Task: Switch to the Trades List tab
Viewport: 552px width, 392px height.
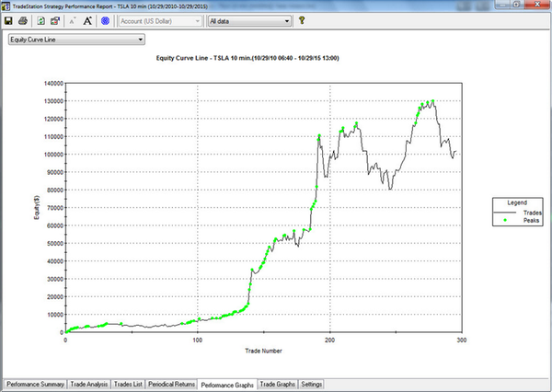Action: tap(128, 384)
